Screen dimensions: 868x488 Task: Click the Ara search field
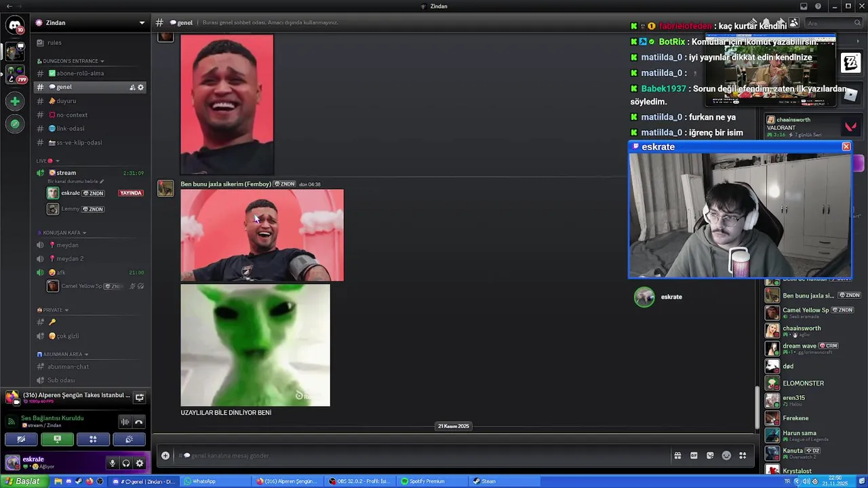833,23
